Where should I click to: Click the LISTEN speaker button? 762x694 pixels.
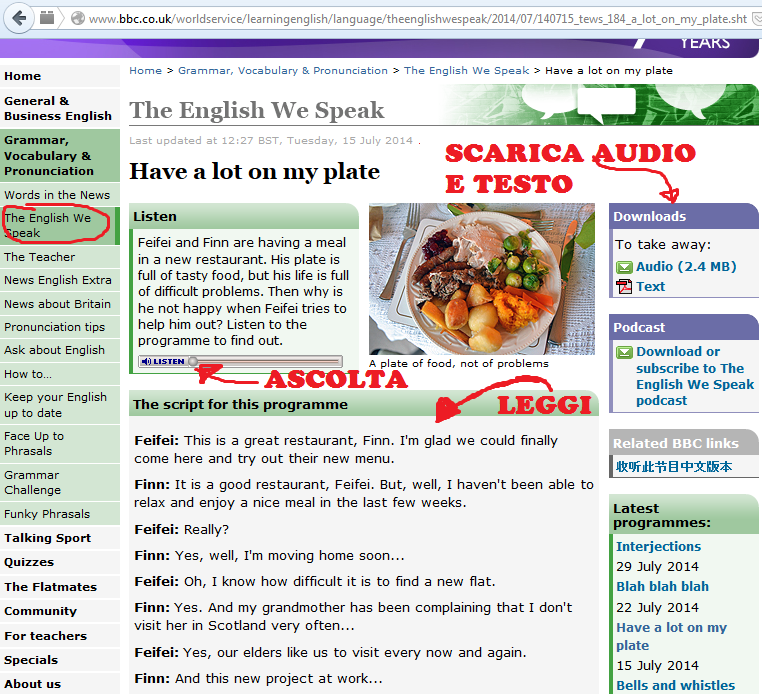pyautogui.click(x=163, y=362)
